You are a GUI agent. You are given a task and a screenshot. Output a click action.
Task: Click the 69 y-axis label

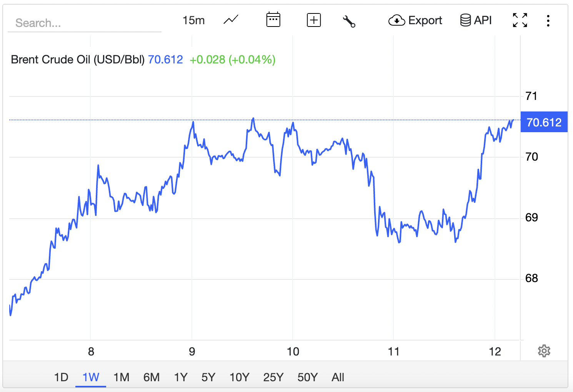tap(531, 218)
